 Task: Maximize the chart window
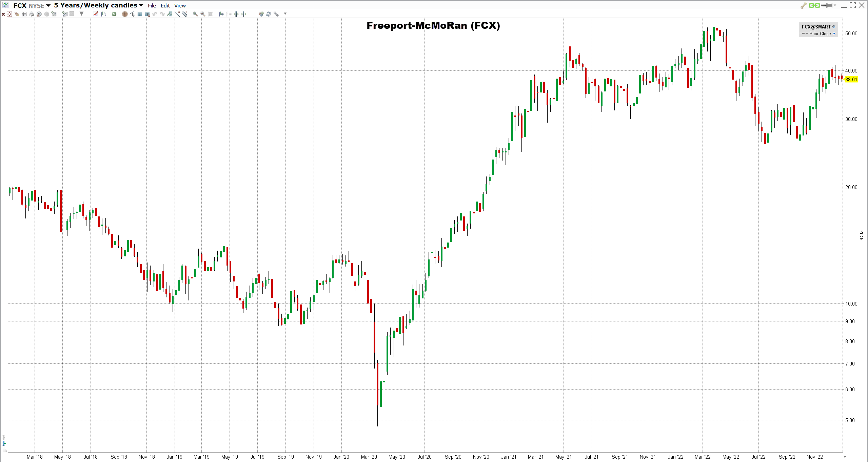853,5
